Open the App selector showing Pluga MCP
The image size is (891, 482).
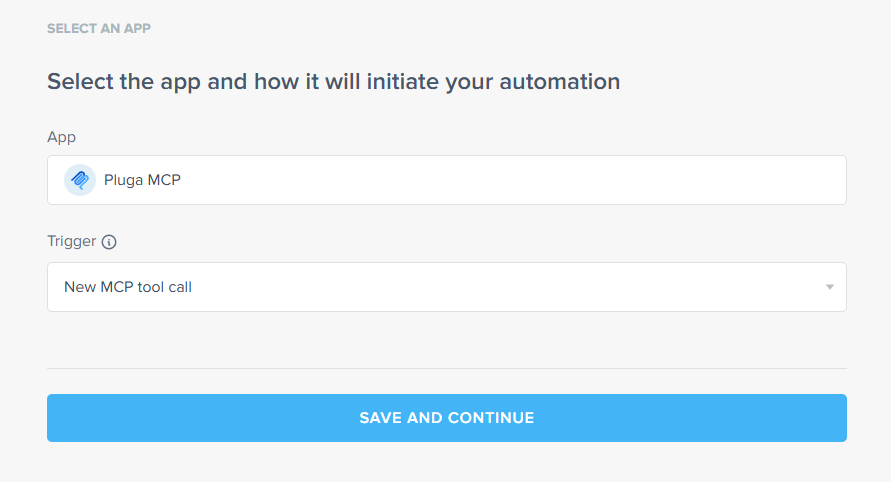(x=447, y=180)
